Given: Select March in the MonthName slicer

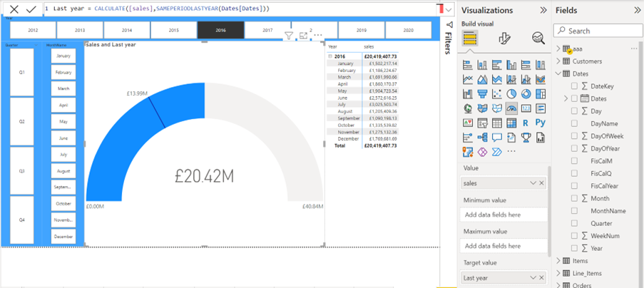Looking at the screenshot, I should (x=63, y=88).
